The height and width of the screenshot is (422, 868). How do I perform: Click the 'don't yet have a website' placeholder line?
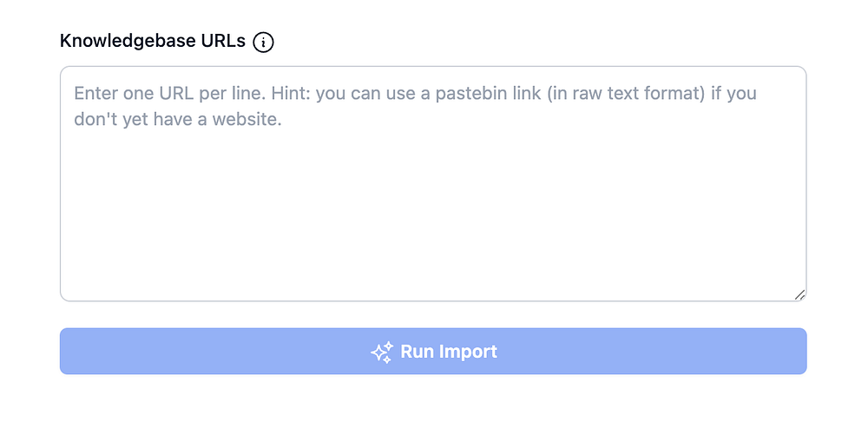pos(178,120)
